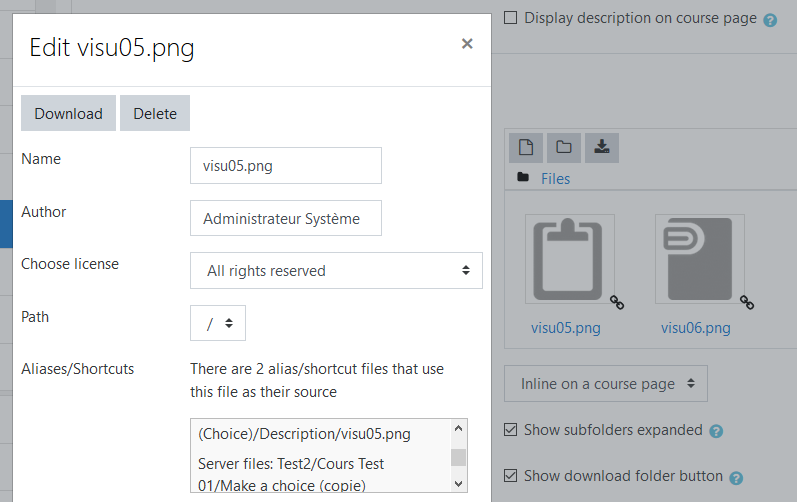This screenshot has height=502, width=797.
Task: Click alias link icon on visu06.png
Action: tap(747, 302)
